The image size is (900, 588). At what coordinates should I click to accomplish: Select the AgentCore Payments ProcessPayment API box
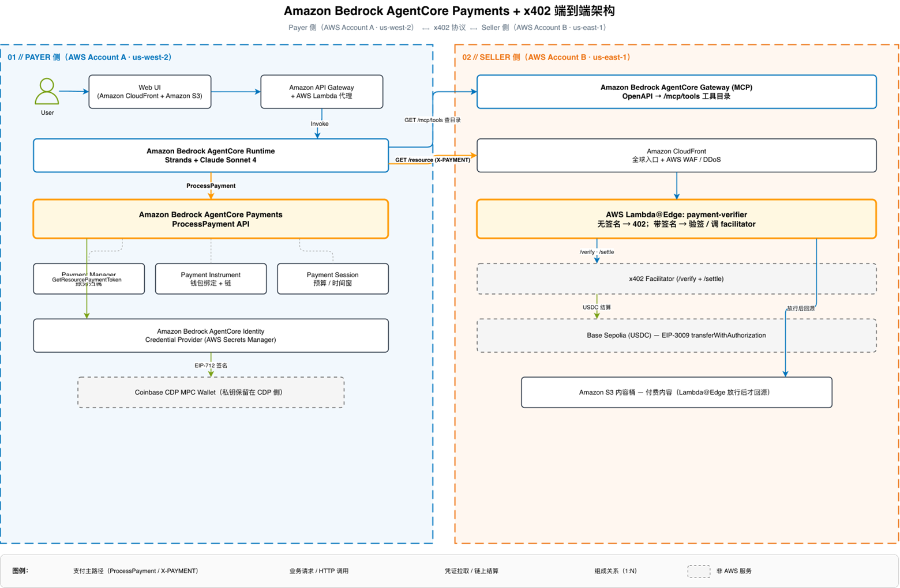coord(211,219)
